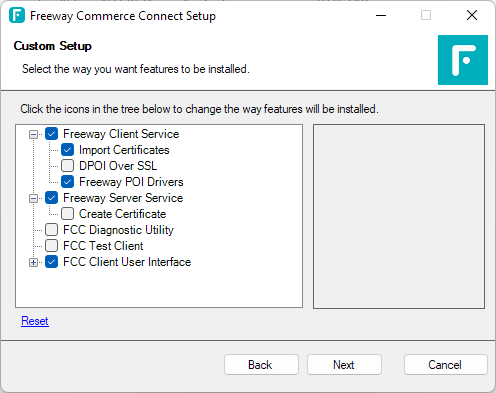The image size is (496, 393).
Task: Click the large teal Freeway logo banner
Action: tap(463, 60)
